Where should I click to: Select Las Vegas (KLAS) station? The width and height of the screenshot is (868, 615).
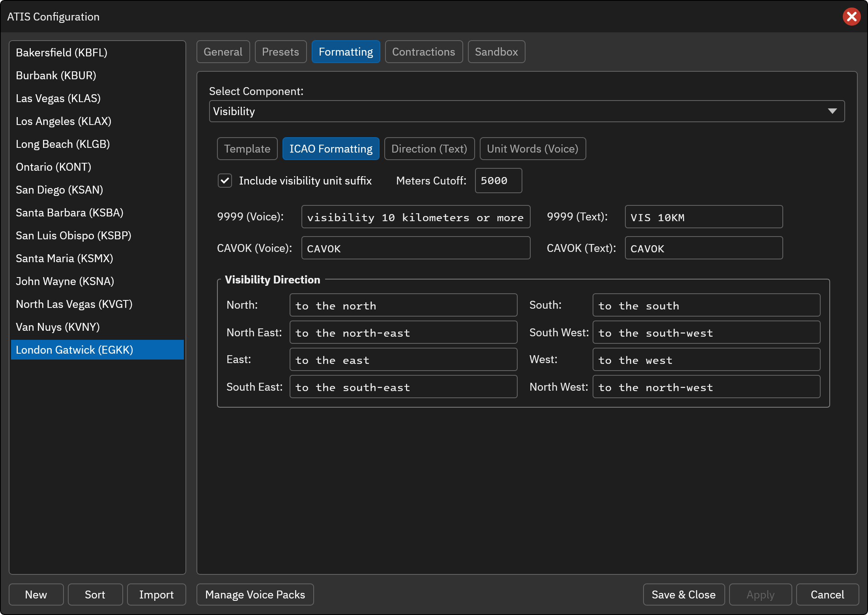[97, 98]
